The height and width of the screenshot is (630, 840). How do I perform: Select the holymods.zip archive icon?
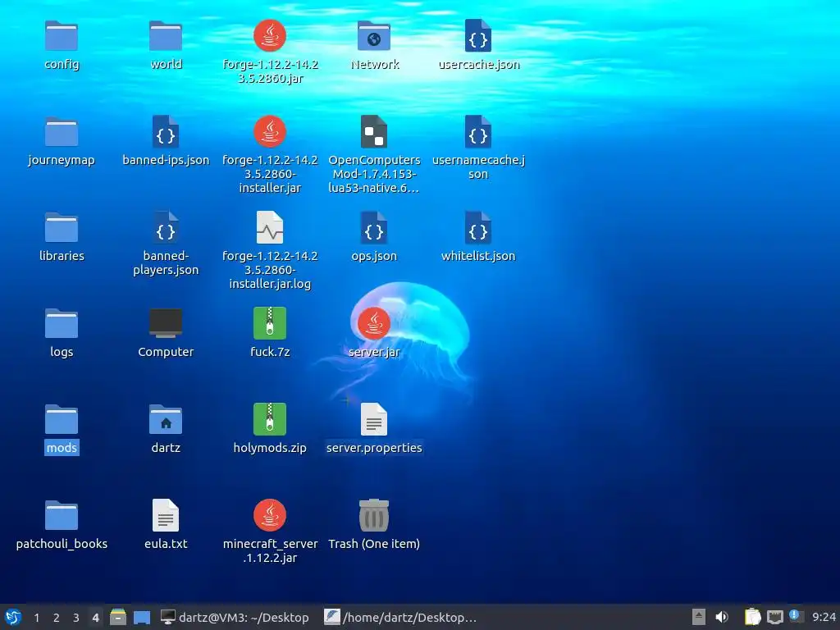[270, 419]
